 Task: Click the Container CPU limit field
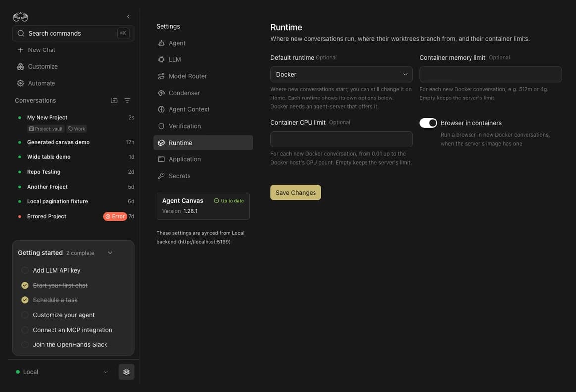pos(341,139)
